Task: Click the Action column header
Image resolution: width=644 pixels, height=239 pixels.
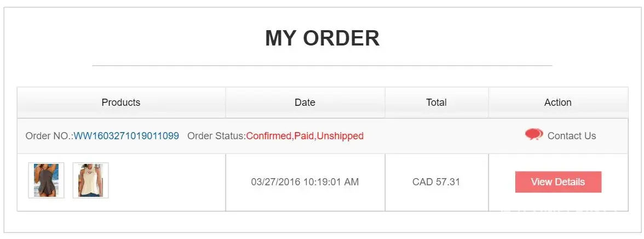Action: (x=557, y=103)
